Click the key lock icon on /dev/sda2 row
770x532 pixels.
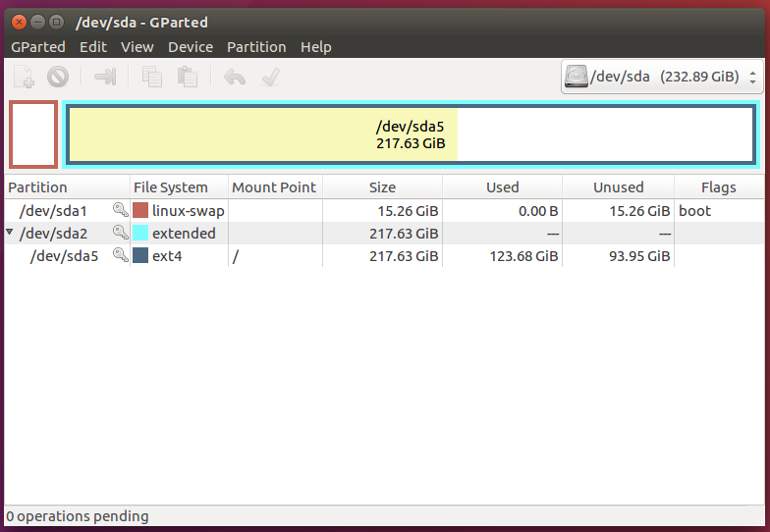pos(120,233)
